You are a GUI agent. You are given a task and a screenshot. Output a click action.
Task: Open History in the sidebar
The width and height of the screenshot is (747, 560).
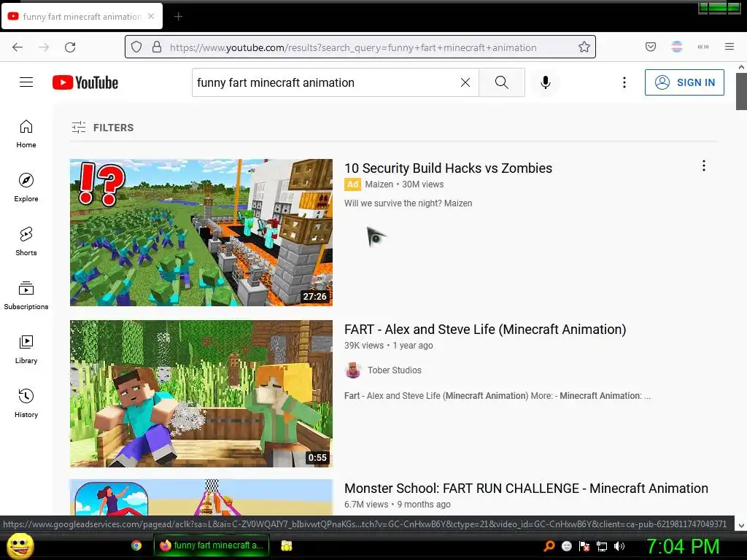click(26, 403)
